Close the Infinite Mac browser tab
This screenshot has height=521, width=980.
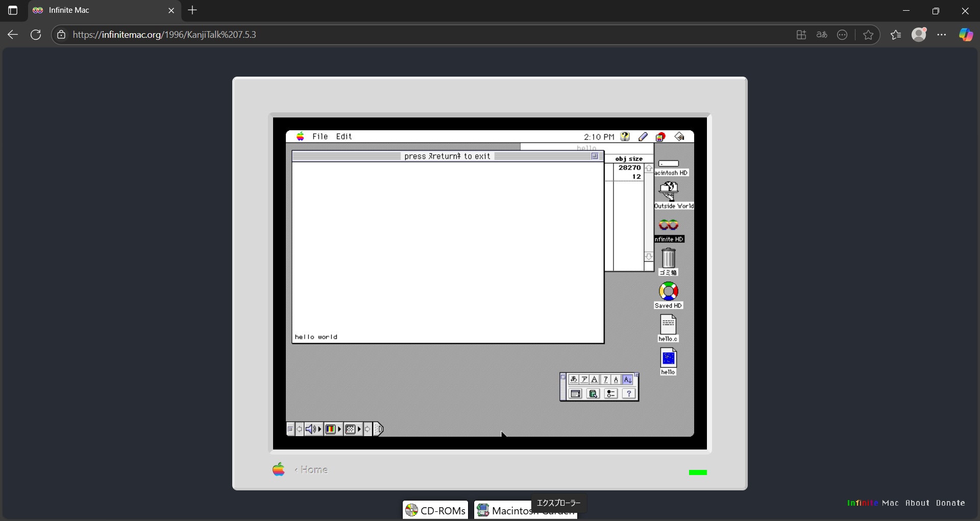click(x=171, y=10)
